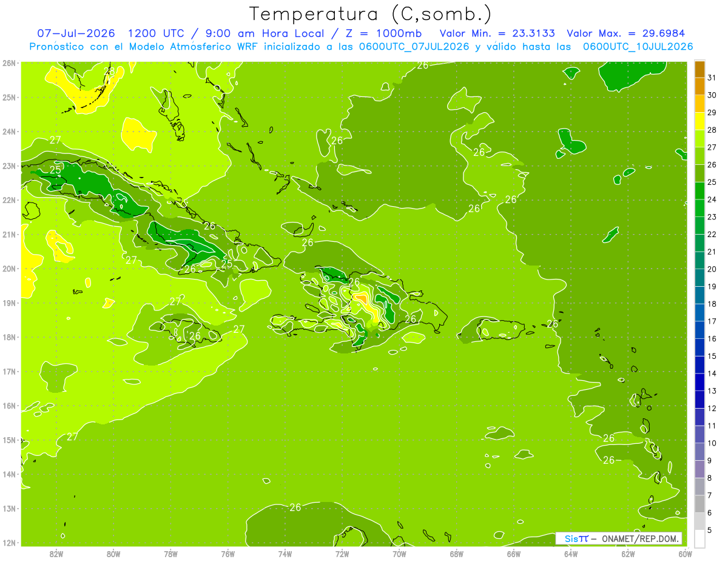Click the "78W" longitude axis label

coord(170,554)
